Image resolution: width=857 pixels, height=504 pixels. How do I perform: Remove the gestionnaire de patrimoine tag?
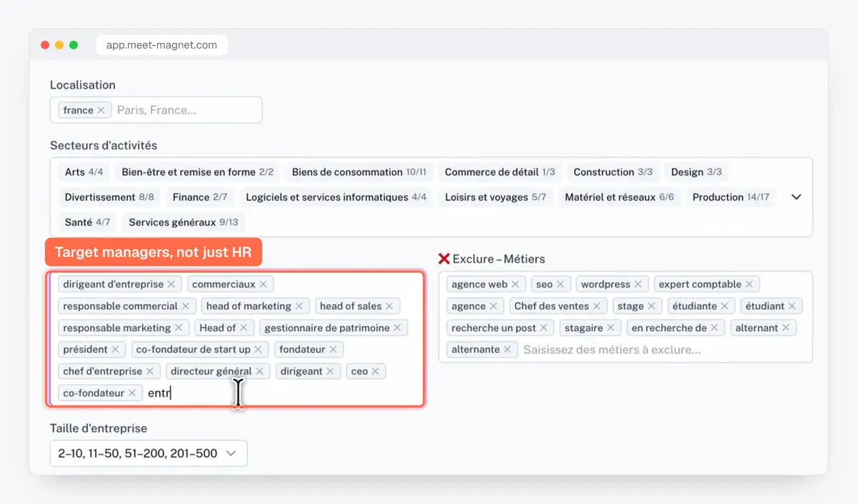click(x=397, y=328)
